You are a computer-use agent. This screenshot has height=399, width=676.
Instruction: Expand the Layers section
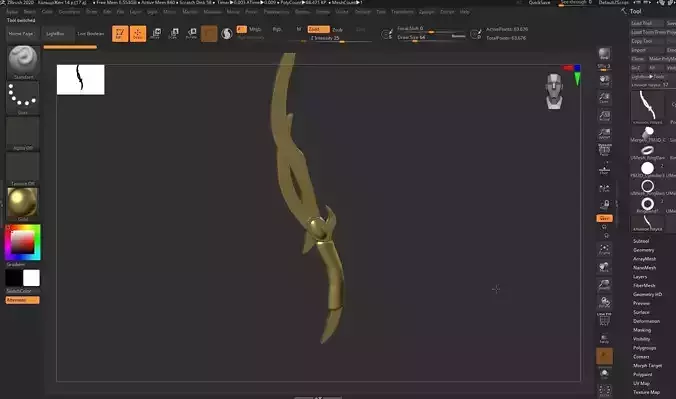(x=640, y=276)
